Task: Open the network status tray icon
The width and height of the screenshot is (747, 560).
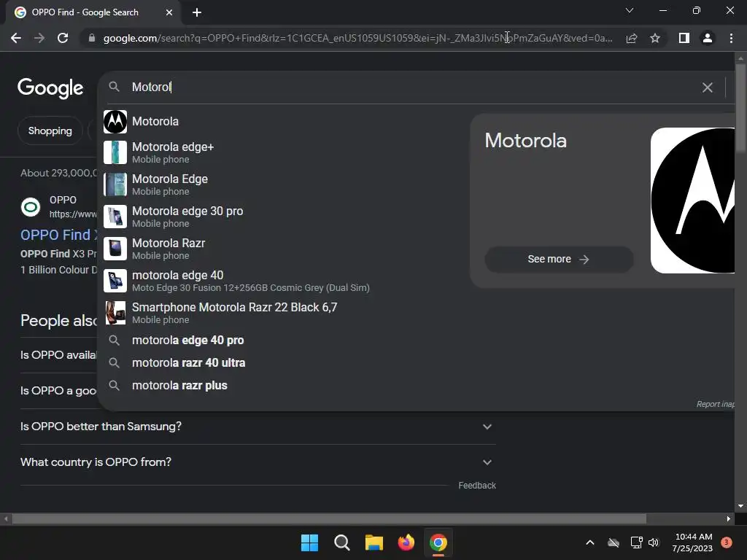Action: click(x=636, y=542)
